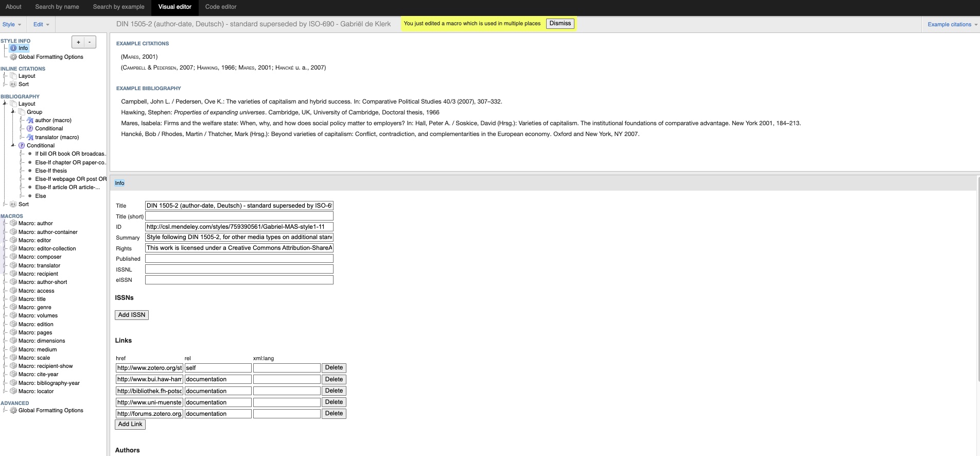Delete the zotero.org self link row

tap(334, 368)
